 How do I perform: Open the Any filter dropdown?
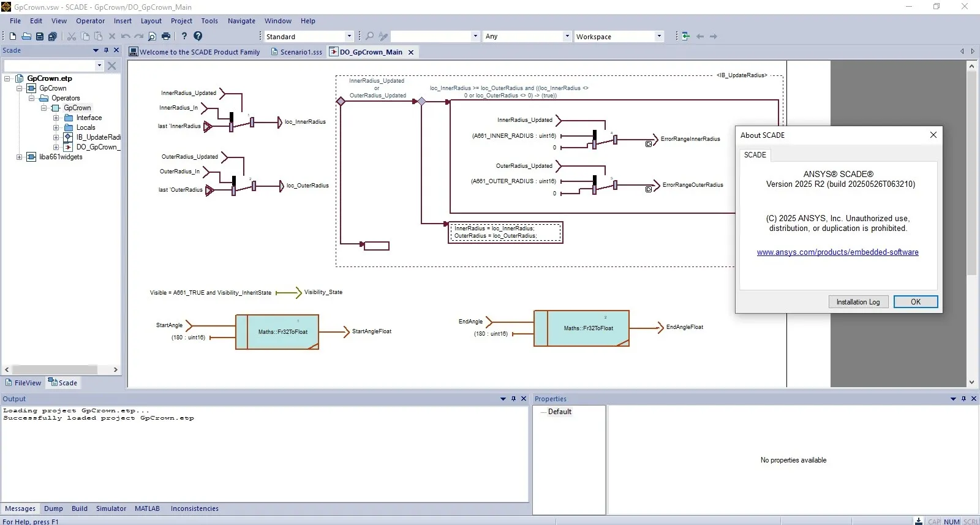(567, 37)
